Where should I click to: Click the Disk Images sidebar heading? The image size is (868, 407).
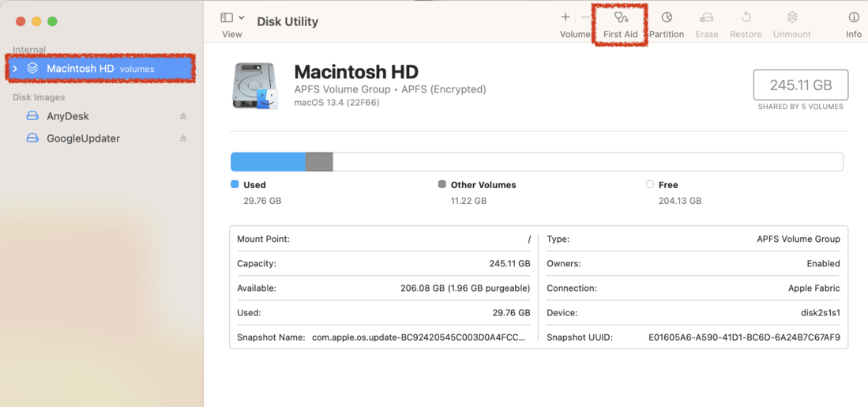click(x=39, y=97)
